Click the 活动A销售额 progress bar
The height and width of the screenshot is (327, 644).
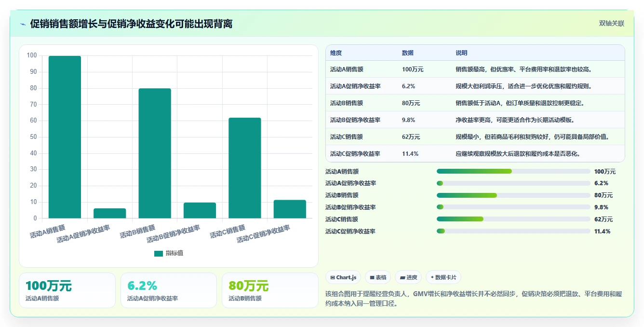coord(513,171)
